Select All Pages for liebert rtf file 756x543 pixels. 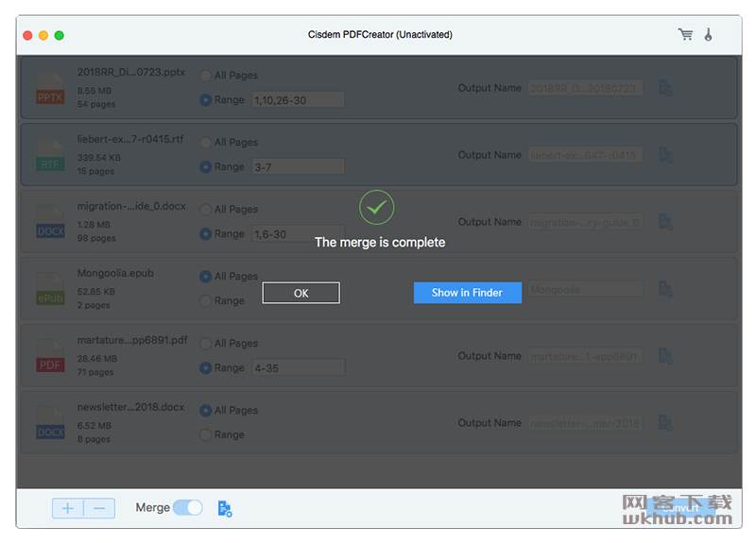[205, 143]
